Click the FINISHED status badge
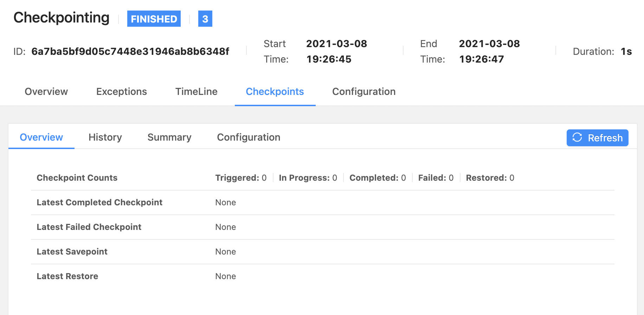Image resolution: width=644 pixels, height=315 pixels. (x=154, y=19)
